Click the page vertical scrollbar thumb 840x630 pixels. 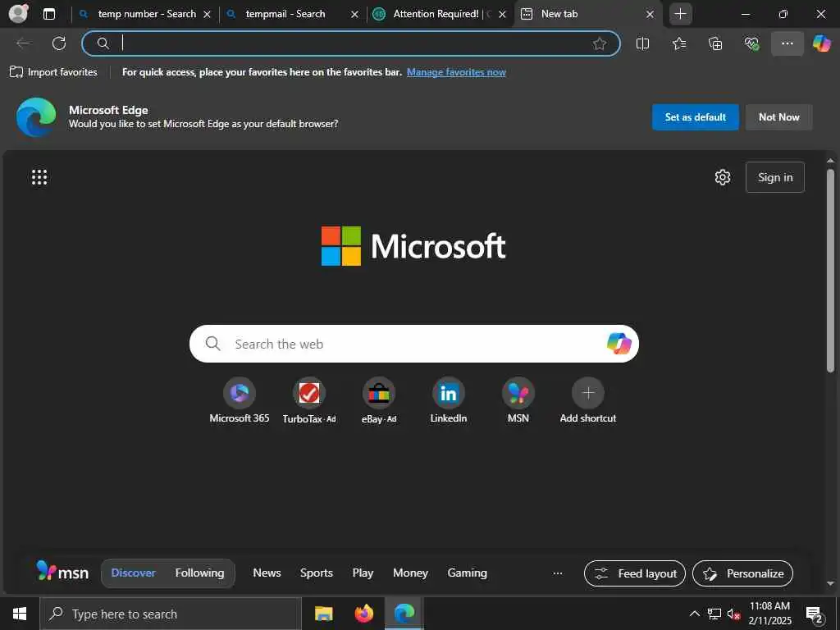pos(830,271)
